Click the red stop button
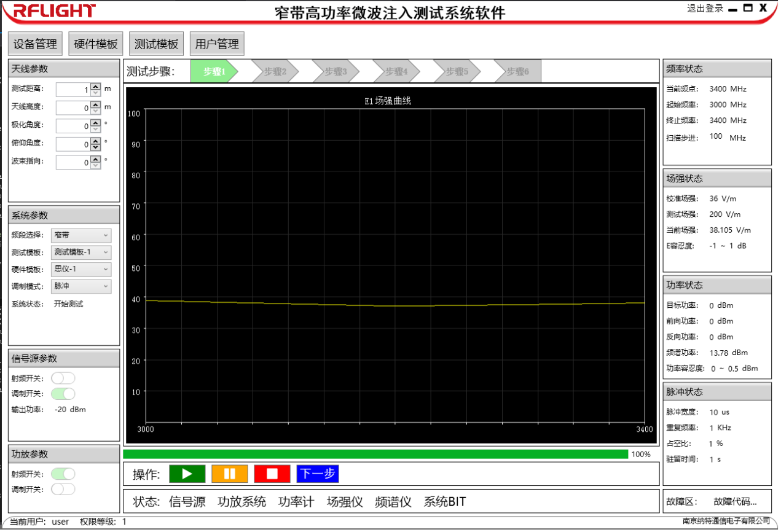 coord(272,474)
